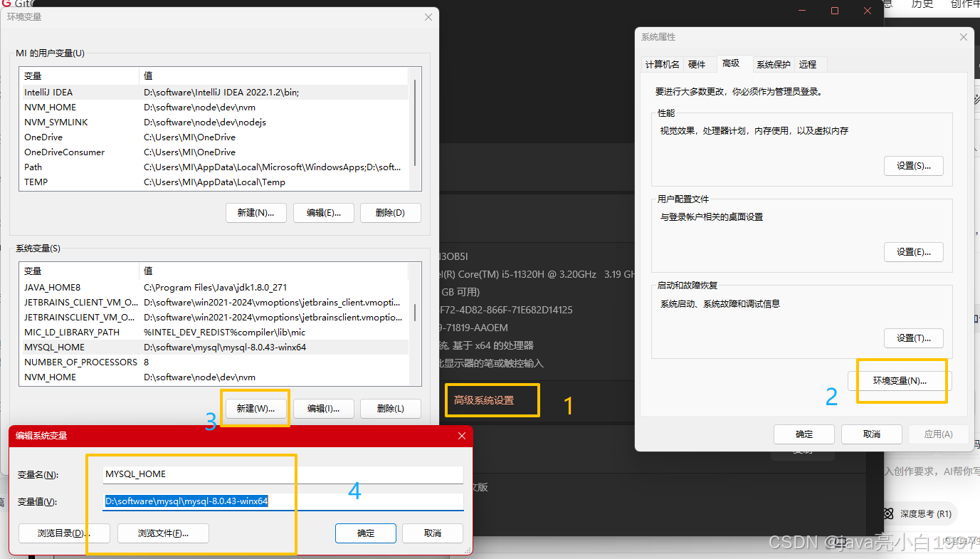Close the Environment Variables window
Screen dimensions: 980x559
pyautogui.click(x=428, y=16)
